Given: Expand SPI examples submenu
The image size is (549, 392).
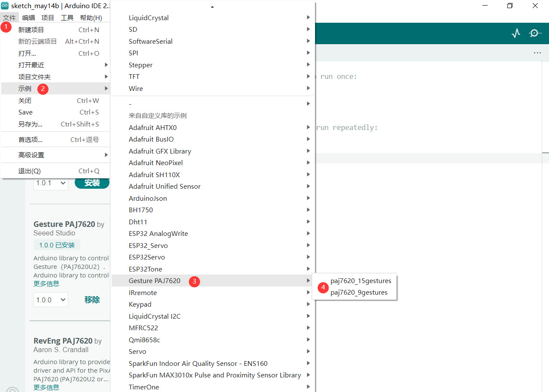Looking at the screenshot, I should (x=213, y=53).
